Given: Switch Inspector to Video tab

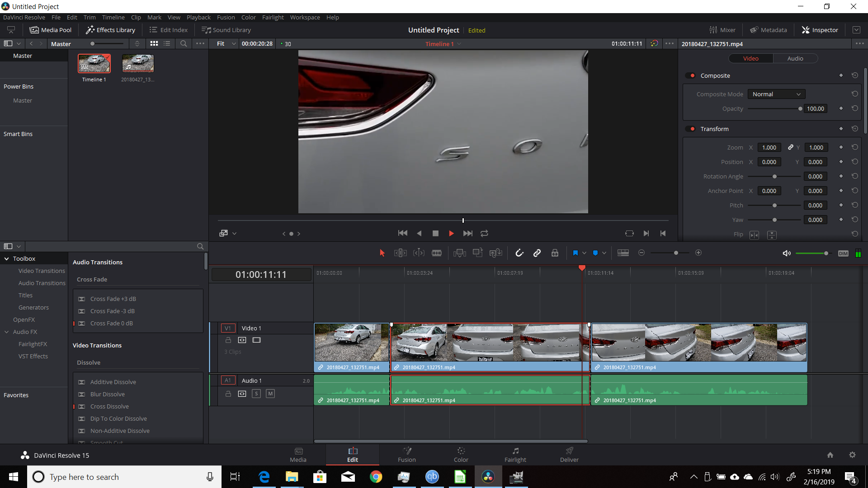Looking at the screenshot, I should [x=750, y=59].
